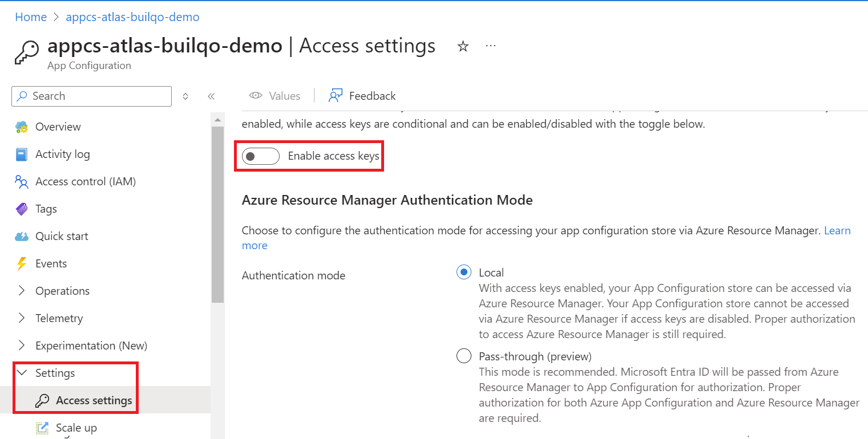Click the Quick start icon

click(22, 237)
